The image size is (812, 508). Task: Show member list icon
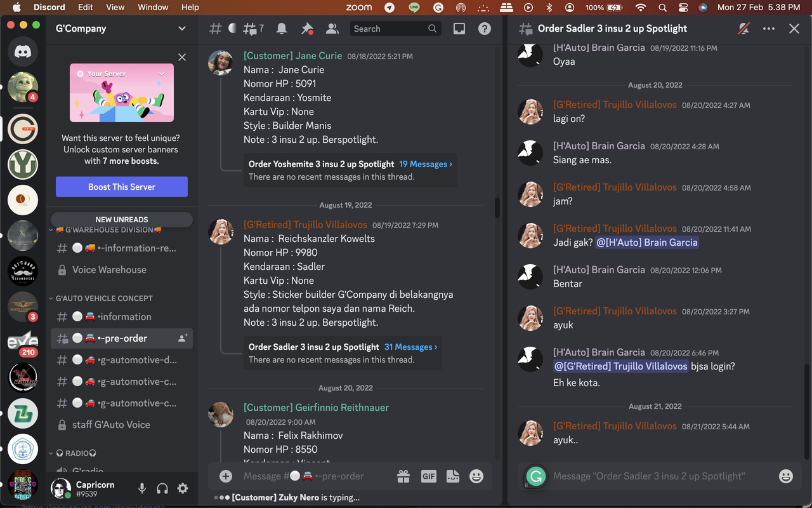click(332, 29)
